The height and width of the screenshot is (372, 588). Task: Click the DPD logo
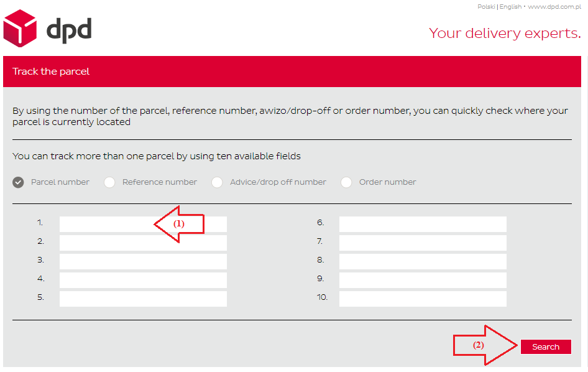47,29
